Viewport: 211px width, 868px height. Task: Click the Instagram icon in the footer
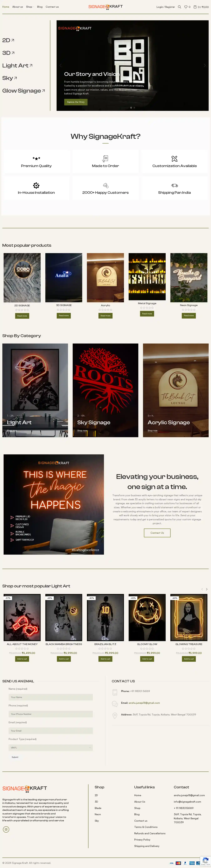[6, 829]
